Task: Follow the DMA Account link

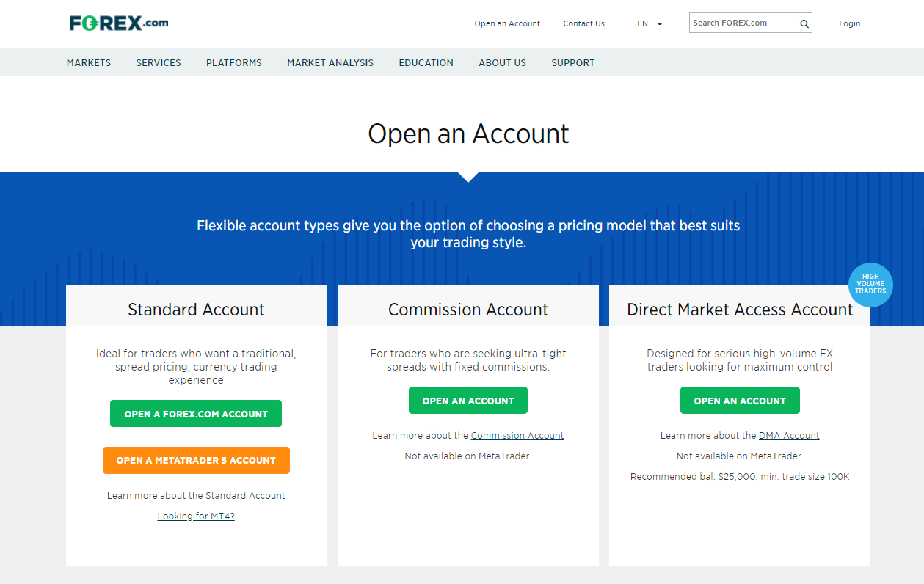Action: pos(789,436)
